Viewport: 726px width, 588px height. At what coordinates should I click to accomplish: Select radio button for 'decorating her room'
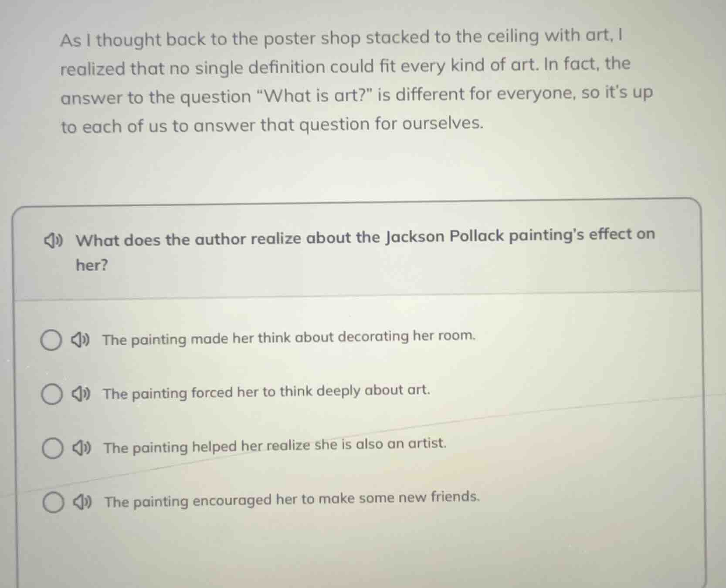(x=51, y=340)
